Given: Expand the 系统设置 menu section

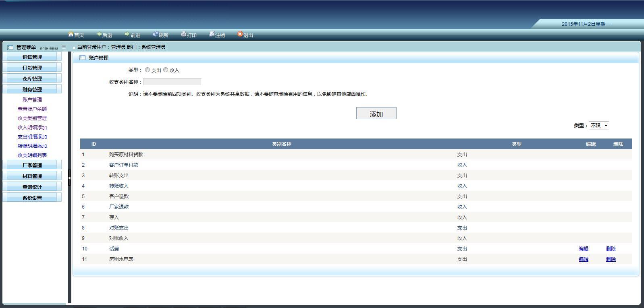Looking at the screenshot, I should click(32, 198).
